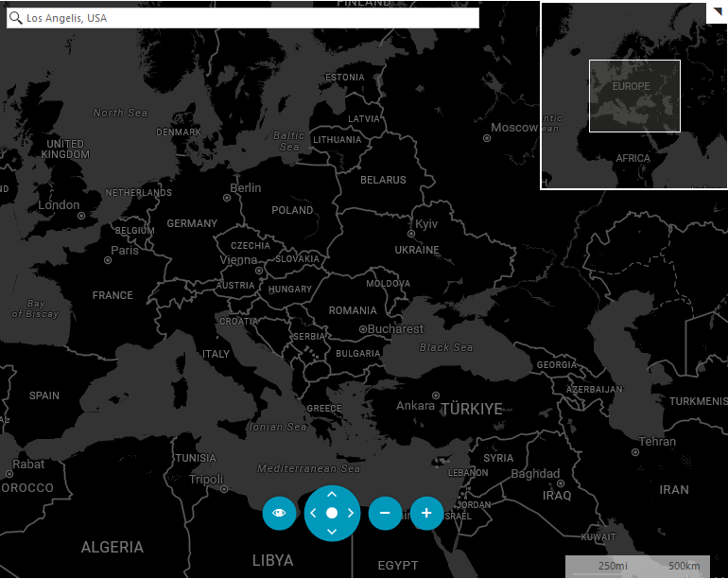Click the BELARUS label
Image resolution: width=728 pixels, height=579 pixels.
(383, 180)
